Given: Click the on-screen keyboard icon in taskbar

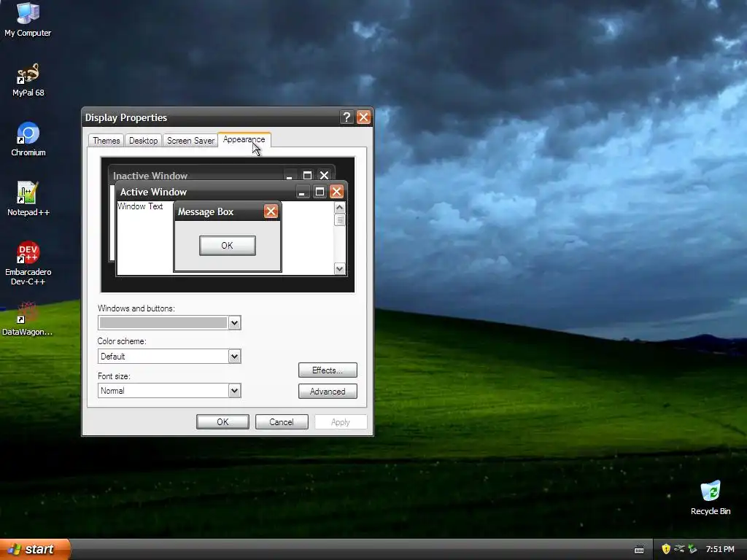Looking at the screenshot, I should coord(639,550).
